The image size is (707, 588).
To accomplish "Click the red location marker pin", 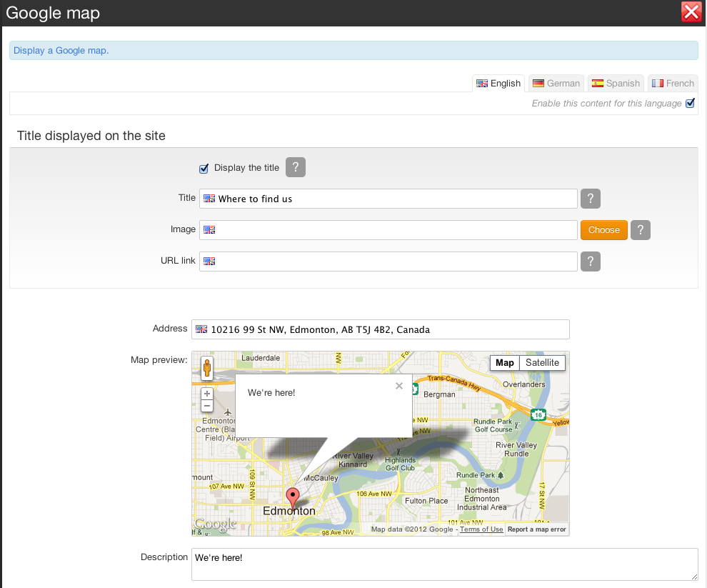I will pyautogui.click(x=293, y=498).
